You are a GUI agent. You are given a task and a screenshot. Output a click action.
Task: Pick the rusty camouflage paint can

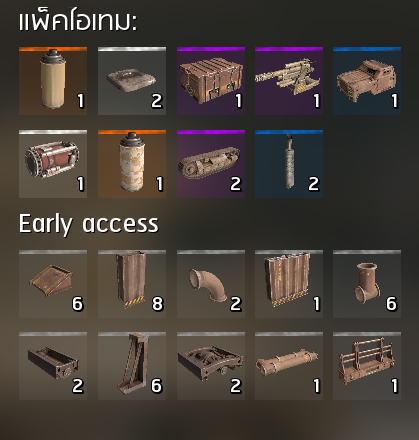pos(132,164)
